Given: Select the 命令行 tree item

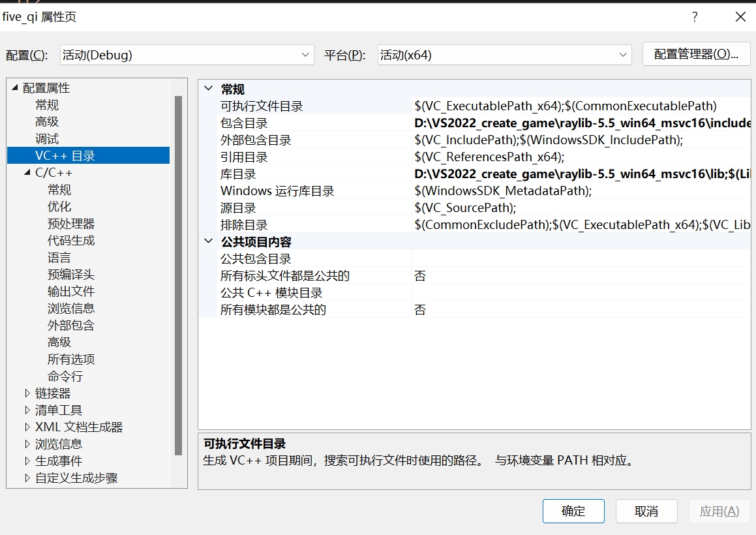Looking at the screenshot, I should click(x=65, y=376).
